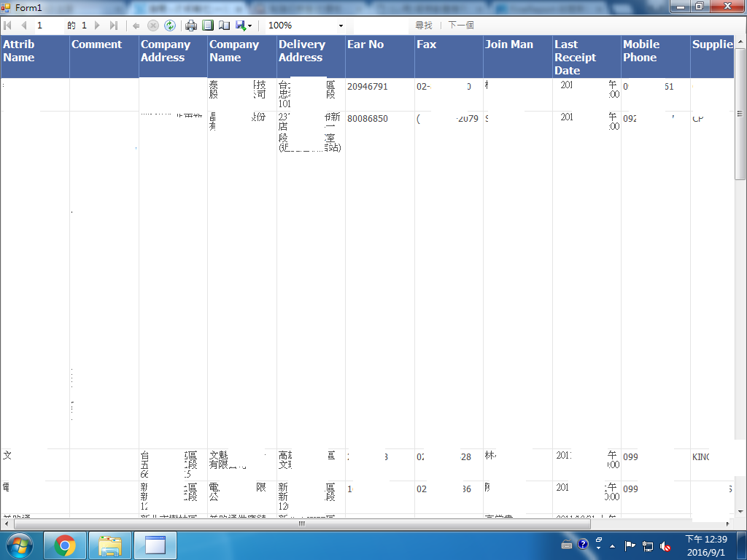
Task: Go to first page of report
Action: (7, 26)
